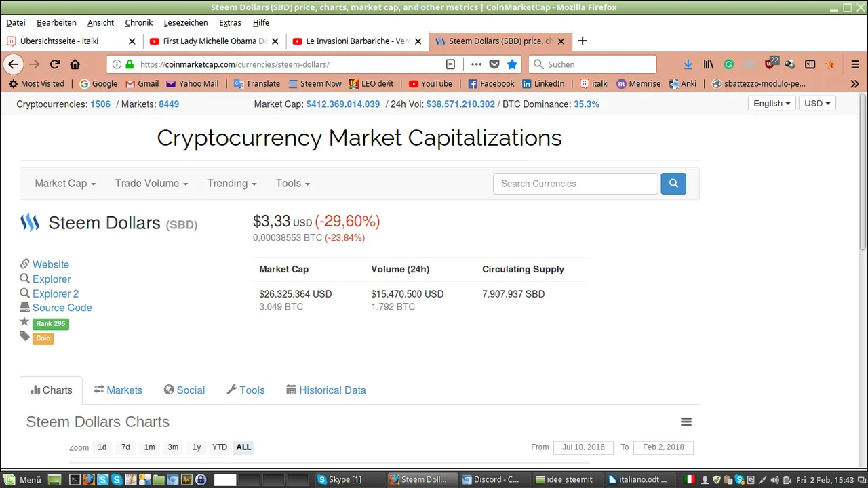868x488 pixels.
Task: Switch to the Social tab
Action: [184, 390]
